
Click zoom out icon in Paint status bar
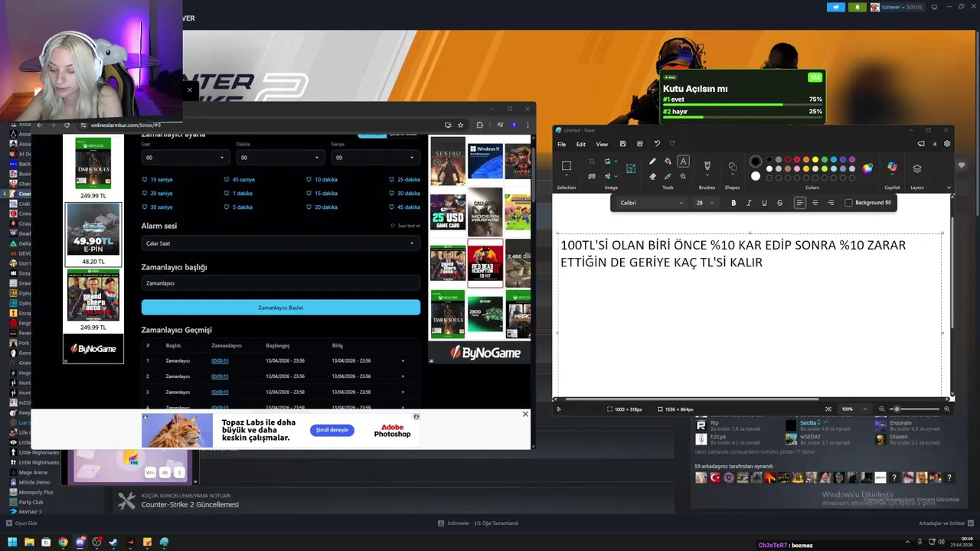[882, 409]
